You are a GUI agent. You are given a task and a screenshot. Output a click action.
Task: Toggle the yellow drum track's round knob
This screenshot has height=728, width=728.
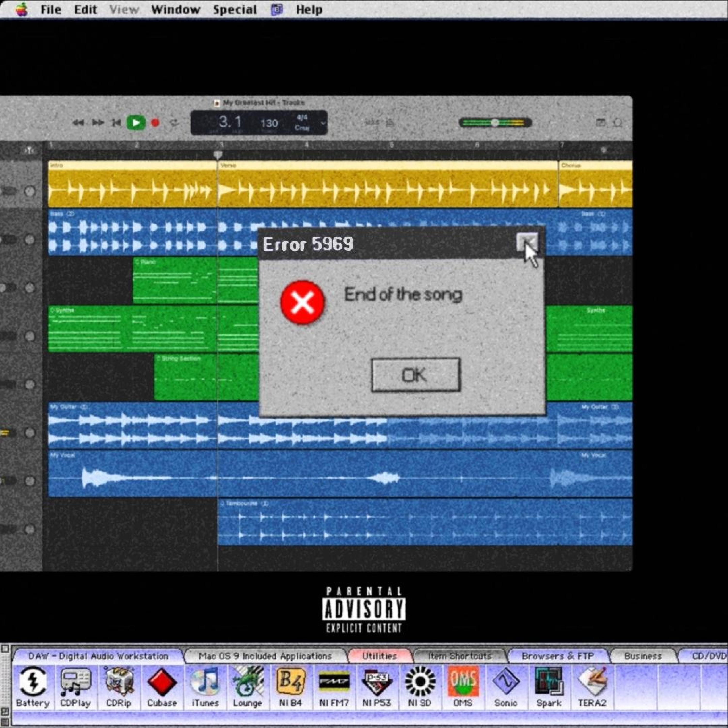click(x=30, y=191)
